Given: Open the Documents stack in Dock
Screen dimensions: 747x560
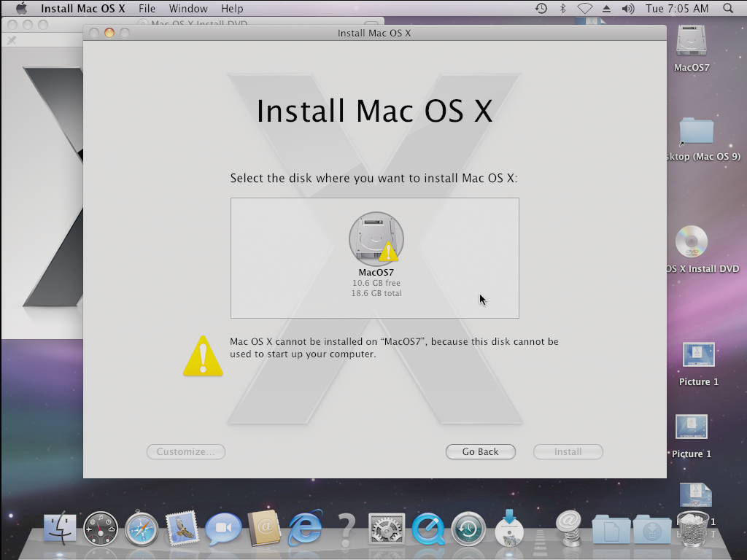Looking at the screenshot, I should click(x=611, y=529).
